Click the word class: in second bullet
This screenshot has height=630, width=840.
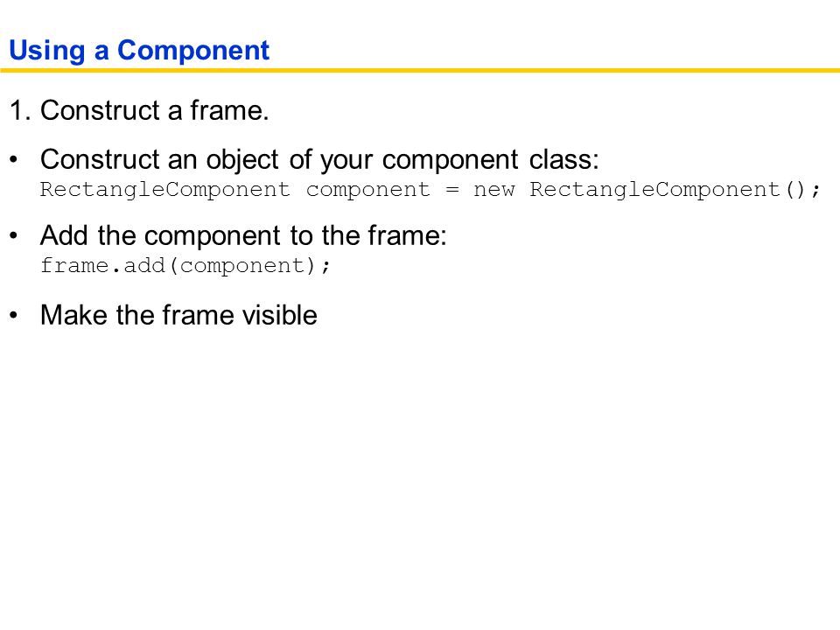564,159
